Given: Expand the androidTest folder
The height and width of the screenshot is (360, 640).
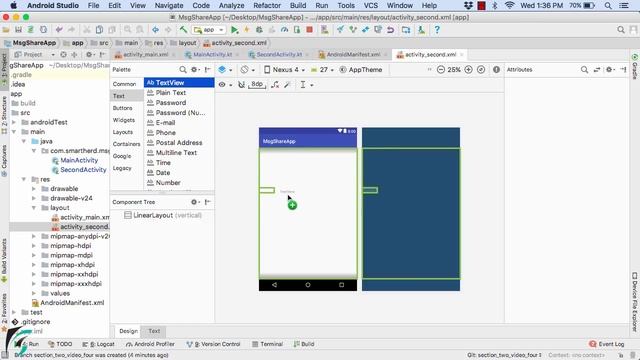Looking at the screenshot, I should [14, 122].
